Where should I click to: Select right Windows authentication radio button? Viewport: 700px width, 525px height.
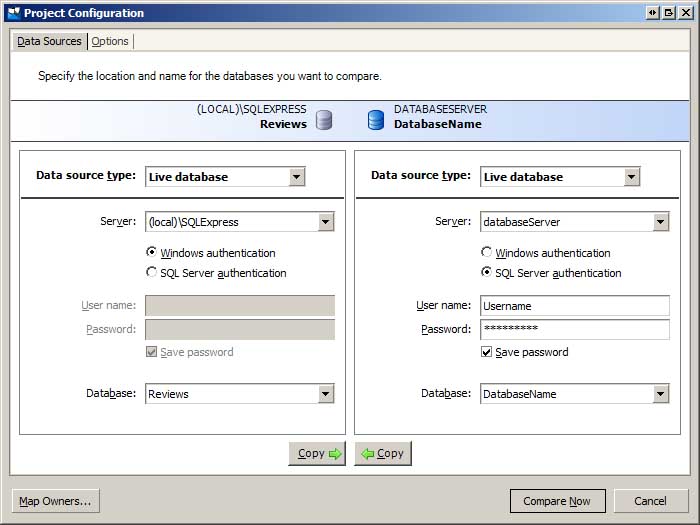click(487, 253)
